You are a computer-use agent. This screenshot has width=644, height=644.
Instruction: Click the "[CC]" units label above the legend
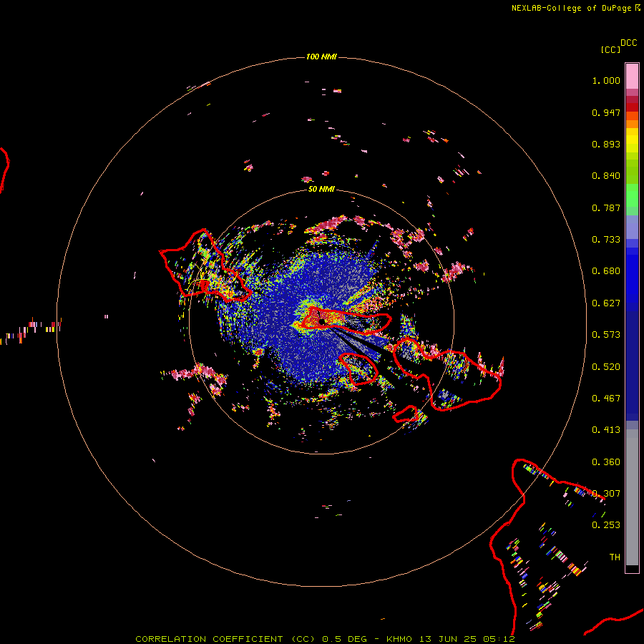pos(611,49)
